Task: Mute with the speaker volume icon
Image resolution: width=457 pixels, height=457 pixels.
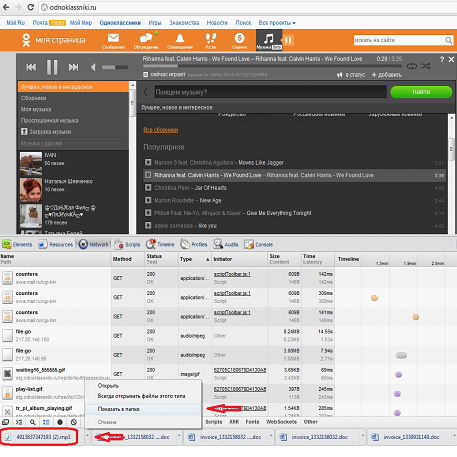Action: click(x=93, y=67)
